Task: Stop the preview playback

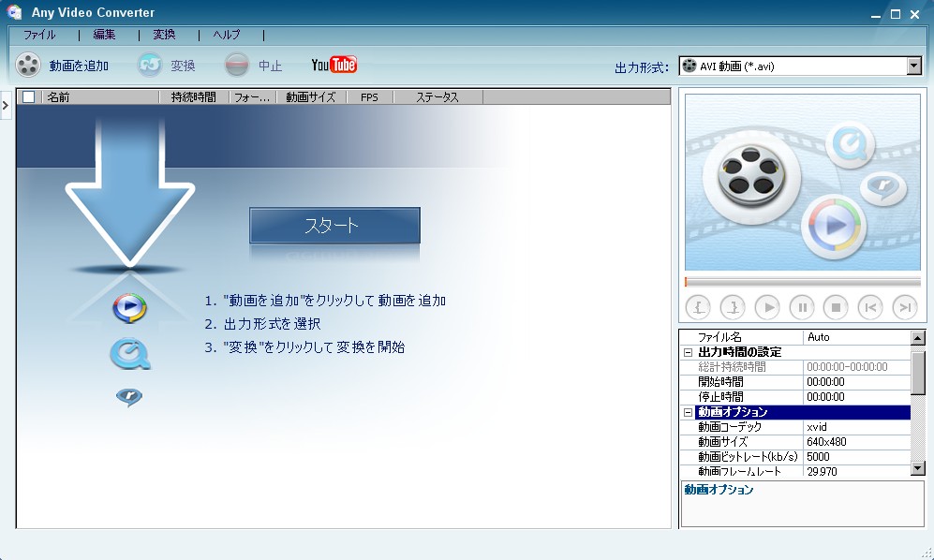Action: click(x=836, y=307)
